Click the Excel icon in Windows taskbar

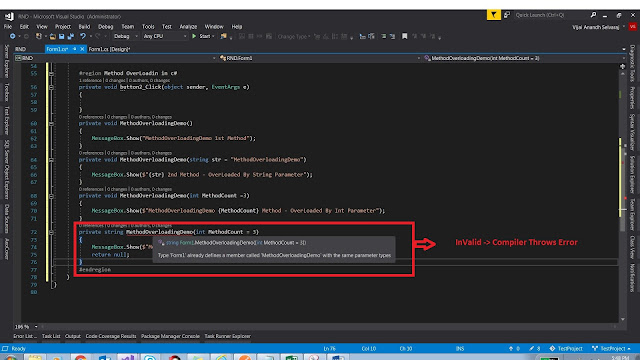click(291, 358)
